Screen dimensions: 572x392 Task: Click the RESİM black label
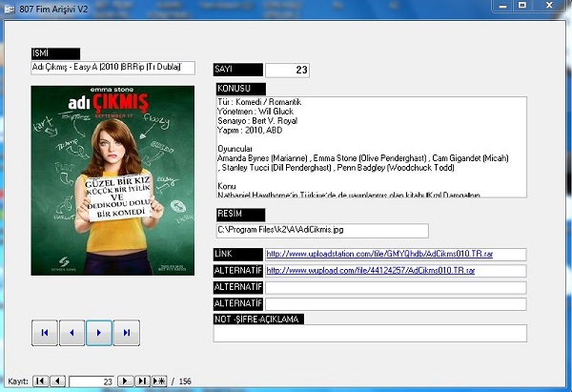240,215
